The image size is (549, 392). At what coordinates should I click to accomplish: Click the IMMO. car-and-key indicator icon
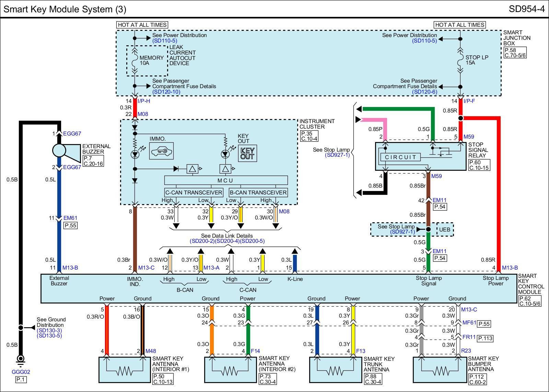point(161,151)
